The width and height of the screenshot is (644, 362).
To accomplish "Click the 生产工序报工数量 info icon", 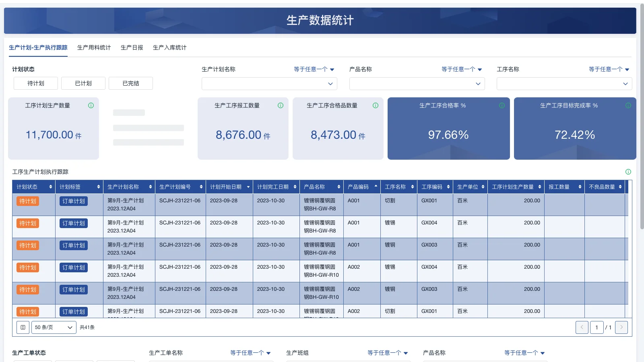I will pyautogui.click(x=281, y=105).
